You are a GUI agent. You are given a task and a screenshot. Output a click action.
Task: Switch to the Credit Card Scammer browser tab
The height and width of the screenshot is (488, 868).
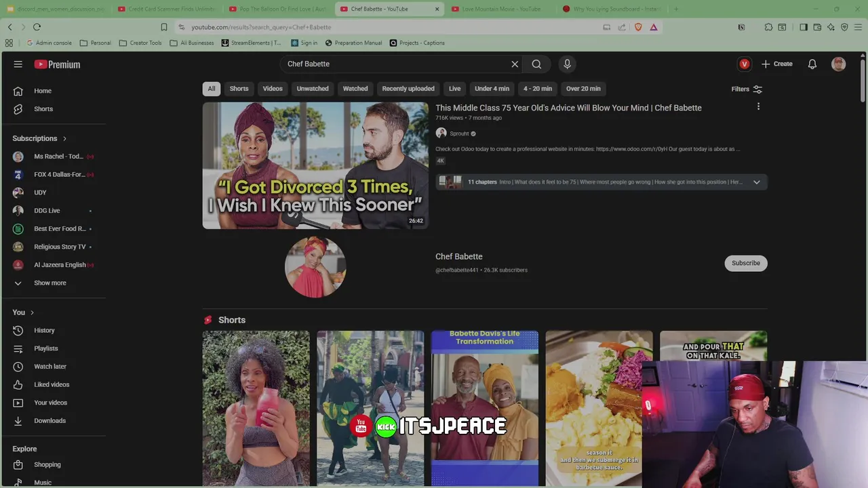(x=165, y=9)
